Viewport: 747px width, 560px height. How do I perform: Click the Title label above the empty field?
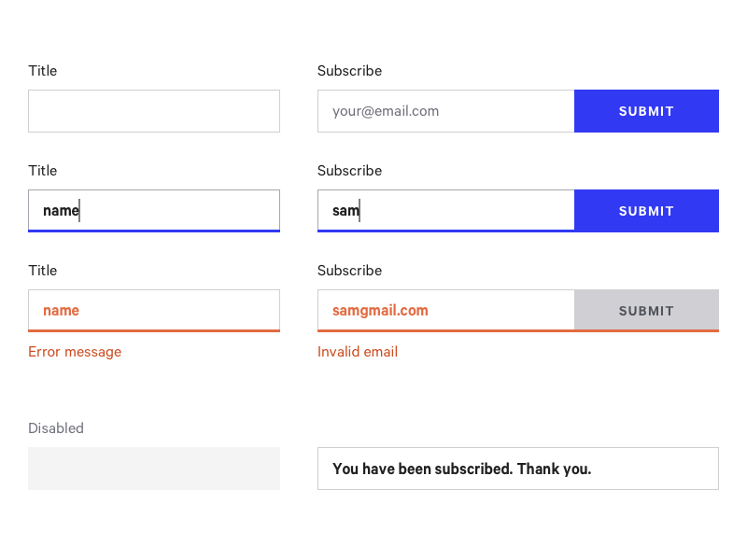coord(43,71)
